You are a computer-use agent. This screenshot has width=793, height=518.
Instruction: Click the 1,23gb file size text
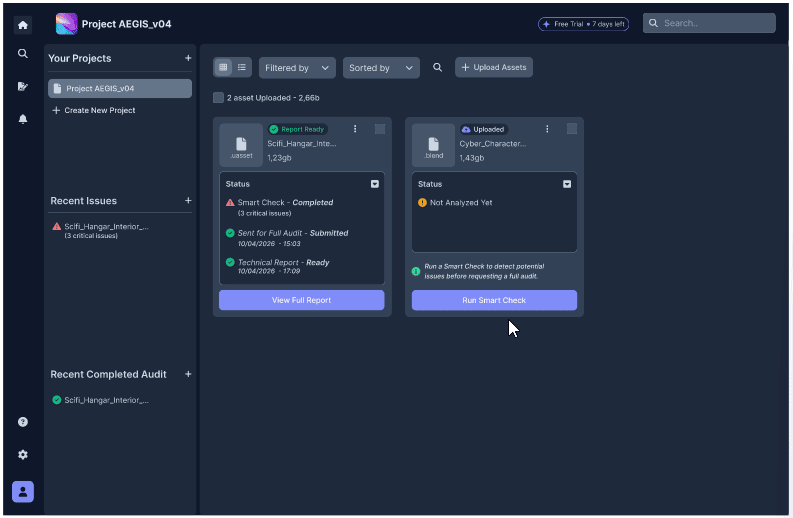[279, 158]
